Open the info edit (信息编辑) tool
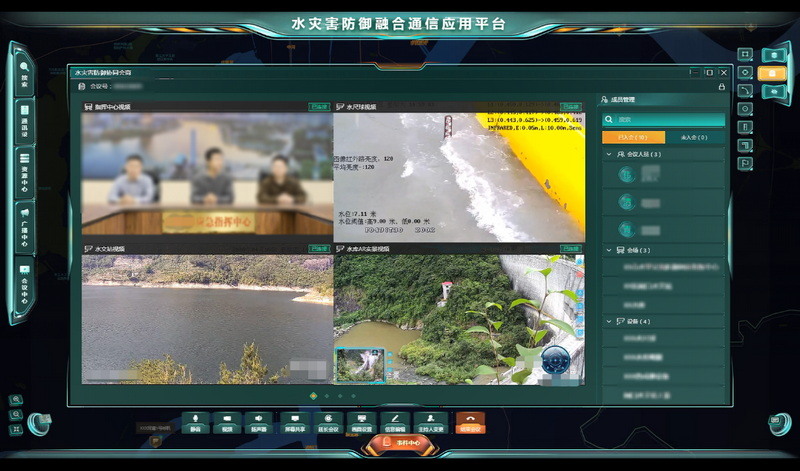Screen dimensions: 800x471 [396, 420]
